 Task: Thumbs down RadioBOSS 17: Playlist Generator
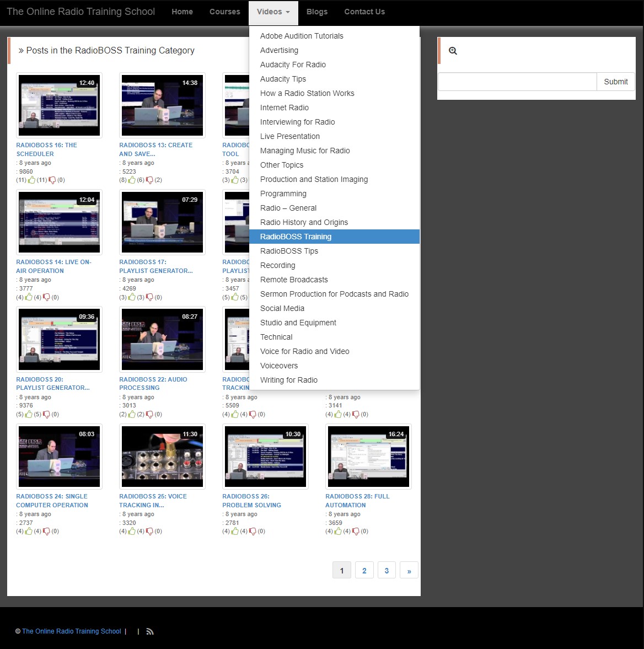tap(149, 298)
